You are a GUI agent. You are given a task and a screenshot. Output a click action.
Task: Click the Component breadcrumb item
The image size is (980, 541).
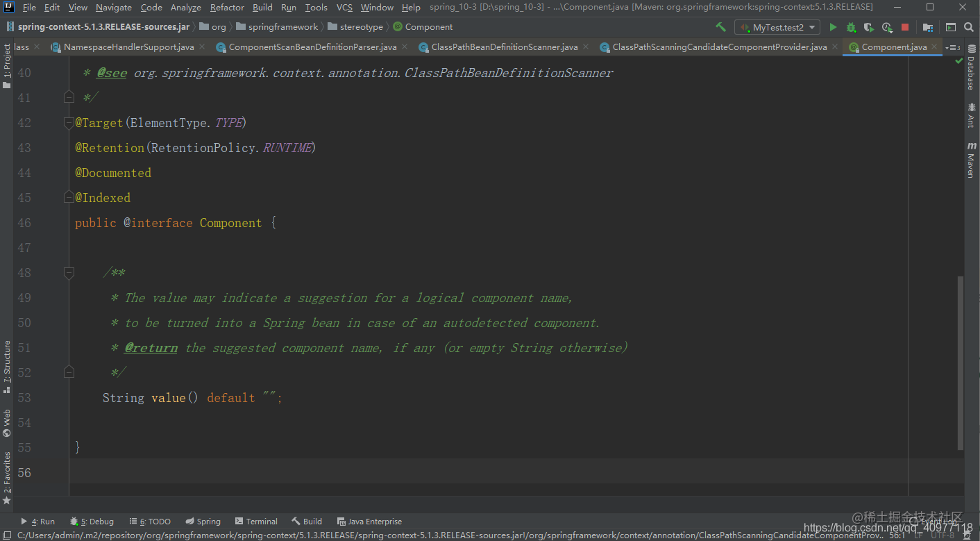point(423,27)
